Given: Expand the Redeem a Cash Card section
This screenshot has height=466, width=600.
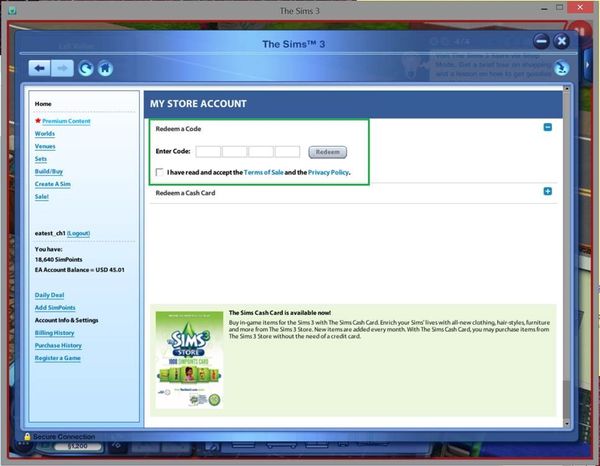Looking at the screenshot, I should [x=547, y=191].
